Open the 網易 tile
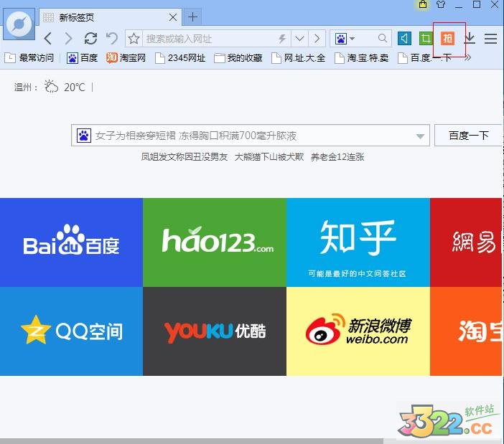The image size is (504, 444). coord(466,242)
